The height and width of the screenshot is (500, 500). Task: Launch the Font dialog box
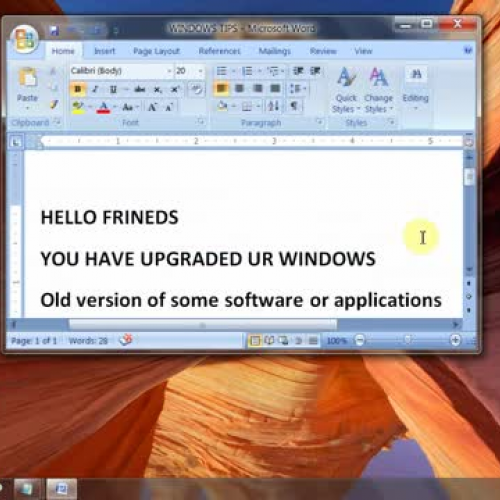coord(201,122)
